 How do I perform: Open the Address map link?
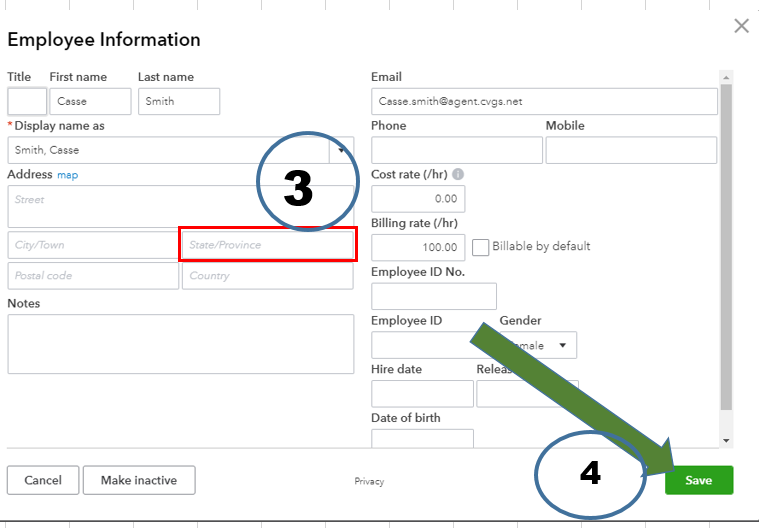coord(67,175)
